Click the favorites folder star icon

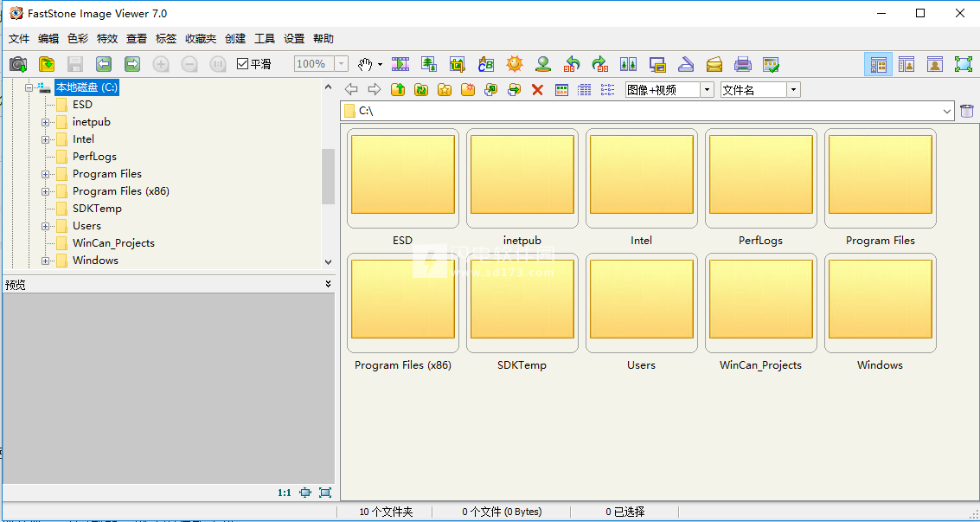(445, 90)
